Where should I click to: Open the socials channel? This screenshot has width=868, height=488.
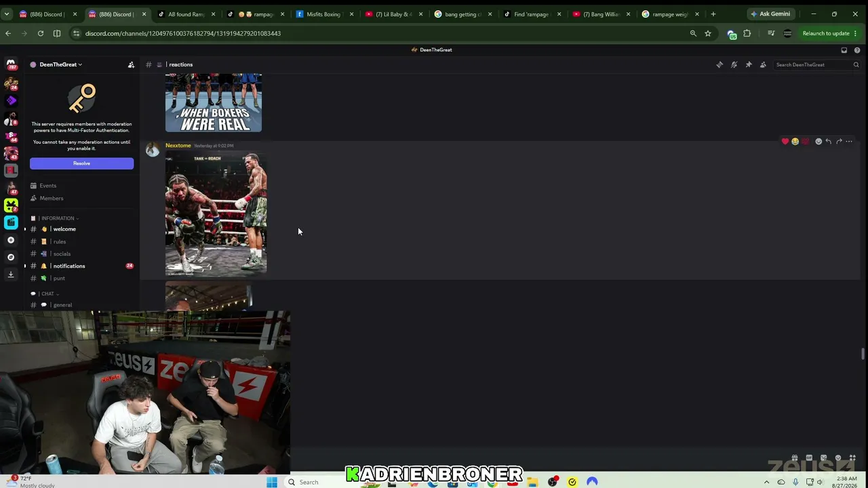81,253
